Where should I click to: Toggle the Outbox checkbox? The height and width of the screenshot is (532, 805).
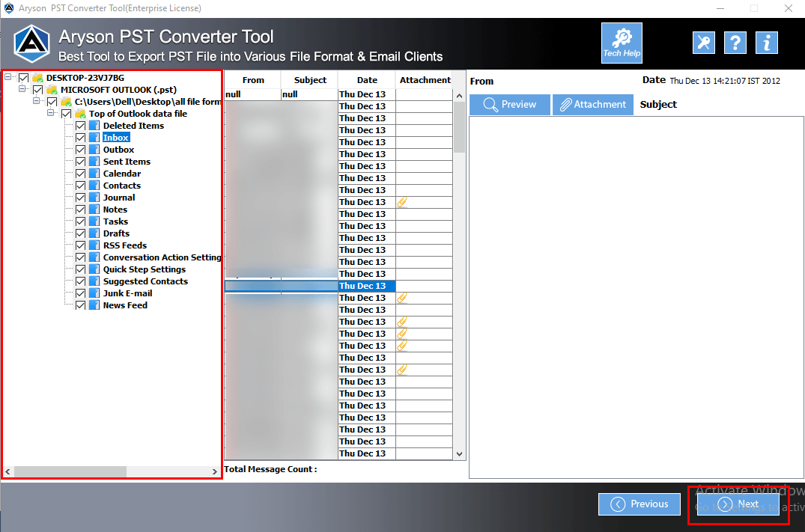pos(81,150)
